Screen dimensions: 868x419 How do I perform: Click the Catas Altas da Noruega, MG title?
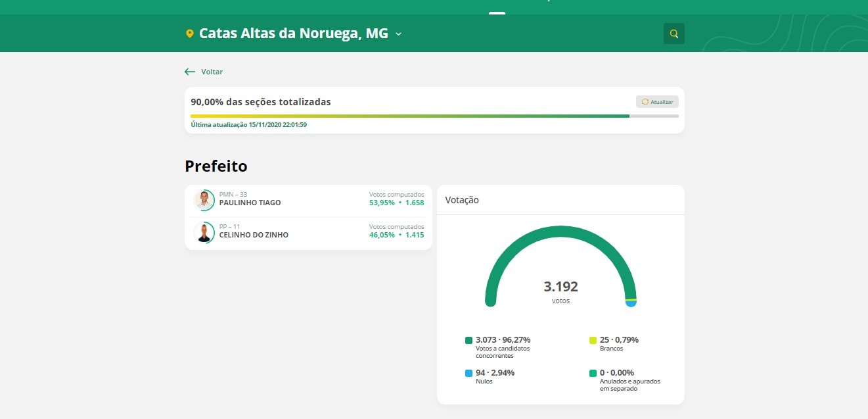point(294,33)
